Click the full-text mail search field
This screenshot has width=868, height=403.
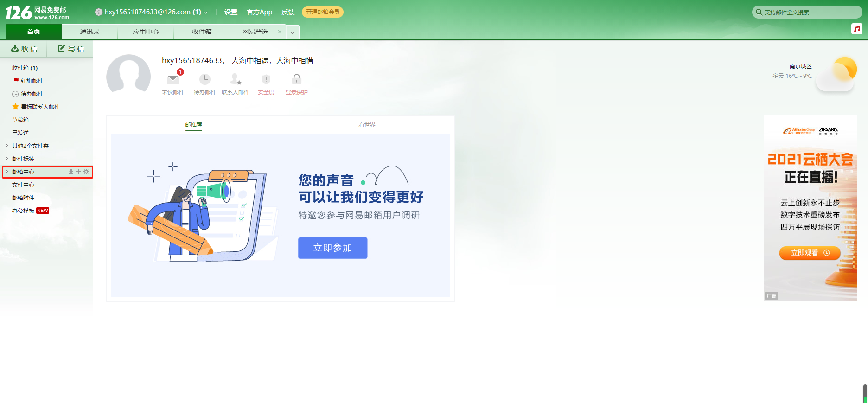point(807,12)
